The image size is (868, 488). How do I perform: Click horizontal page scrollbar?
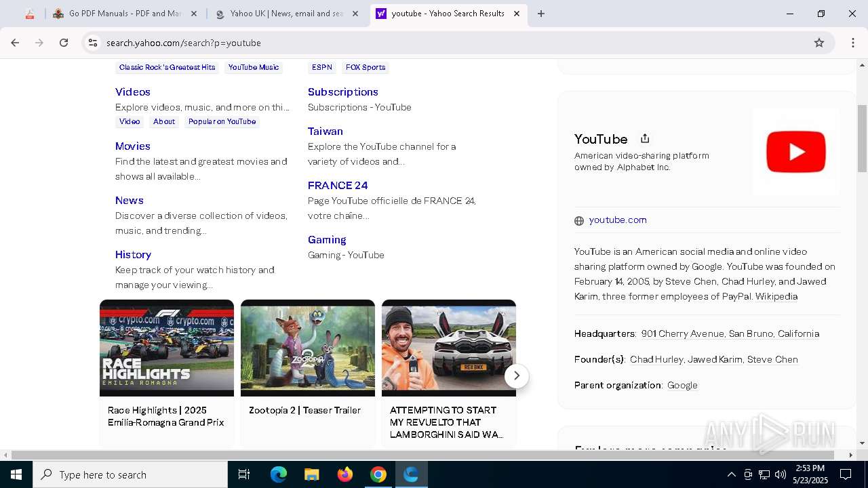point(423,455)
